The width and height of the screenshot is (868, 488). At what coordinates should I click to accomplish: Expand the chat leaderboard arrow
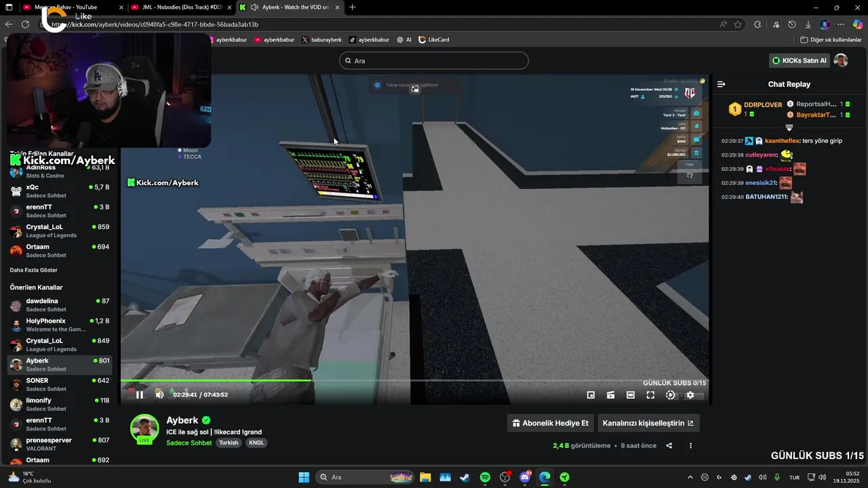pos(789,127)
